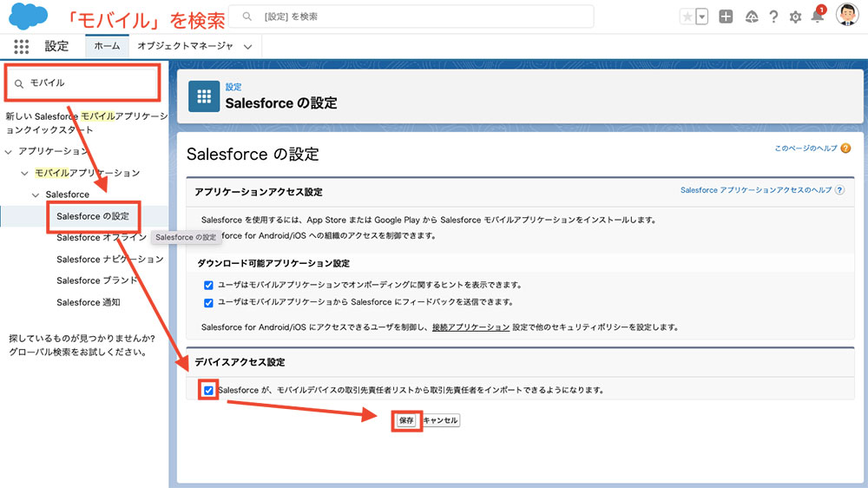Click the 保存 button

406,420
